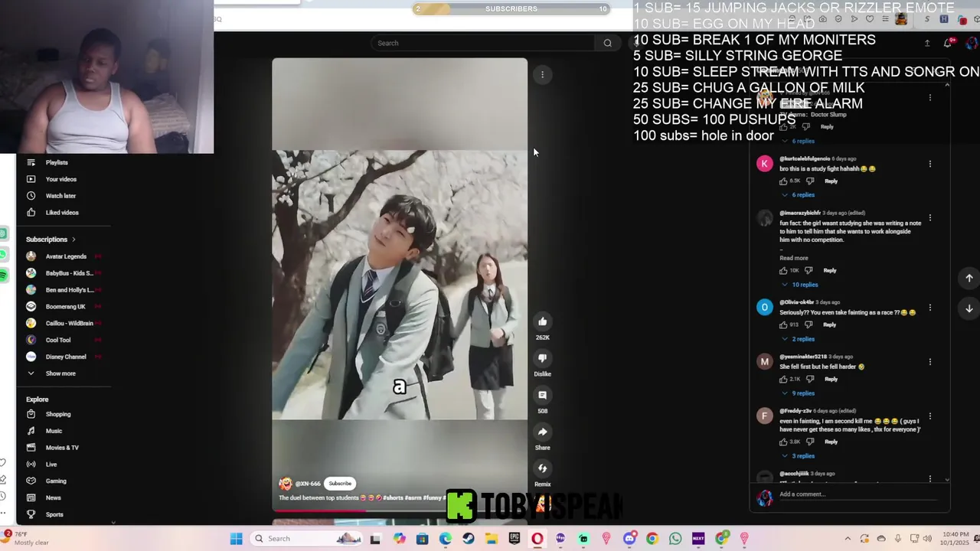Viewport: 980px width, 551px height.
Task: Go to next Short with down arrow
Action: point(969,308)
